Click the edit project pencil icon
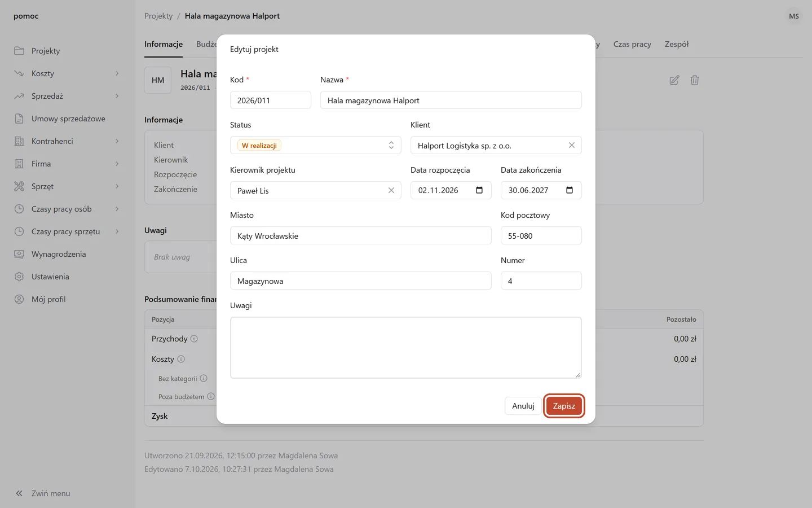The width and height of the screenshot is (812, 508). [674, 80]
